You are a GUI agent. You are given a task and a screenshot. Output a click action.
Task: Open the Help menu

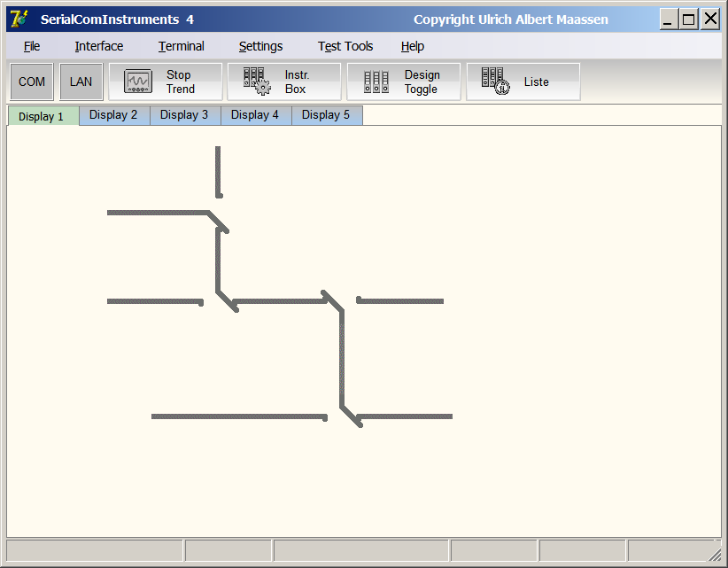click(413, 46)
